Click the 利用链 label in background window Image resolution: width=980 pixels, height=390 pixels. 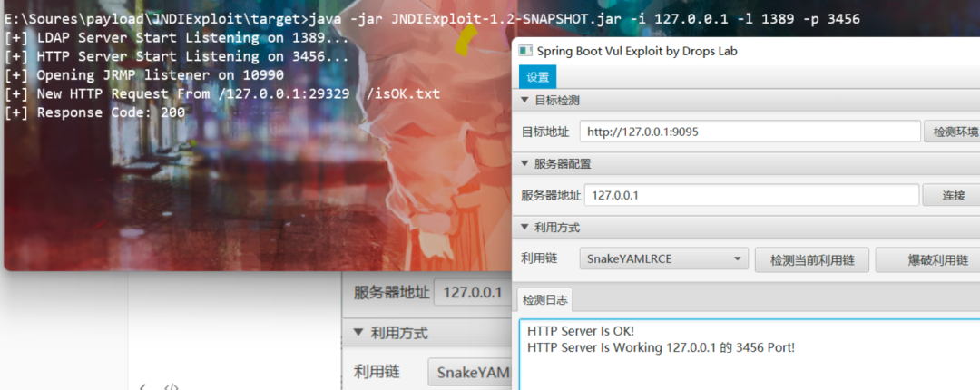pos(377,373)
